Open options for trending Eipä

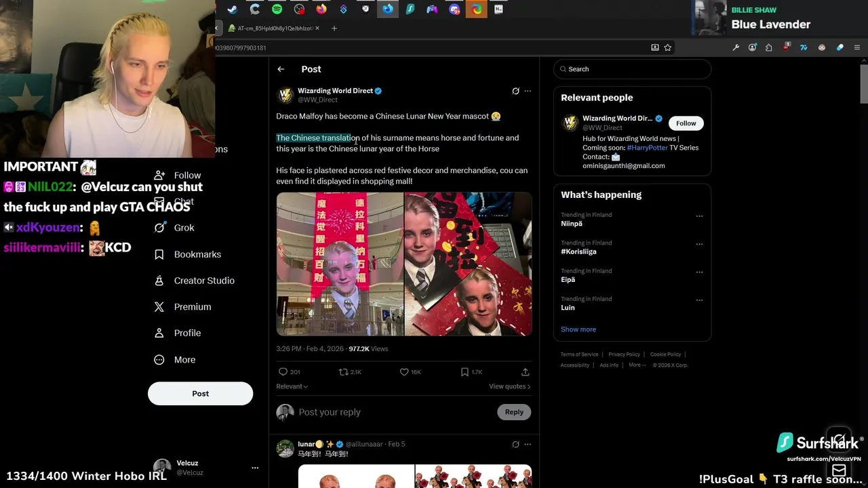click(699, 272)
